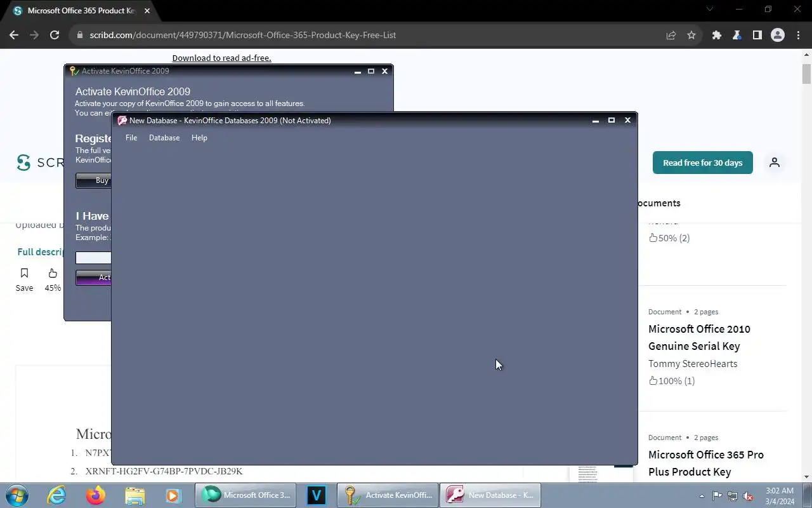
Task: Click the Scribd page vertical scrollbar
Action: tap(806, 74)
